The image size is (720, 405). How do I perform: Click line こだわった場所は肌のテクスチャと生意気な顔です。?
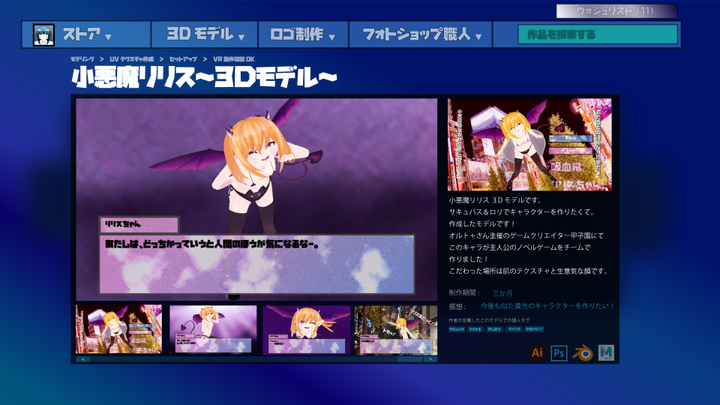(x=529, y=271)
